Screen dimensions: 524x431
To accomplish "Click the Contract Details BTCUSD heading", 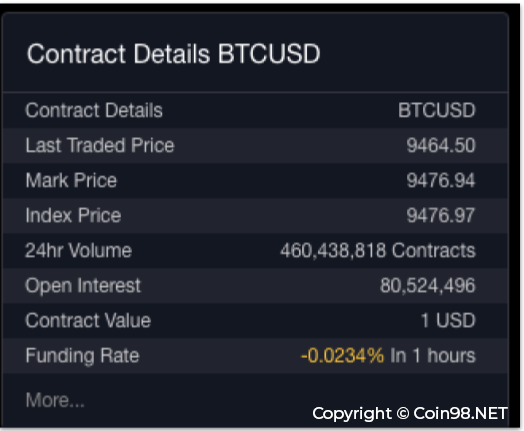I will (x=173, y=54).
